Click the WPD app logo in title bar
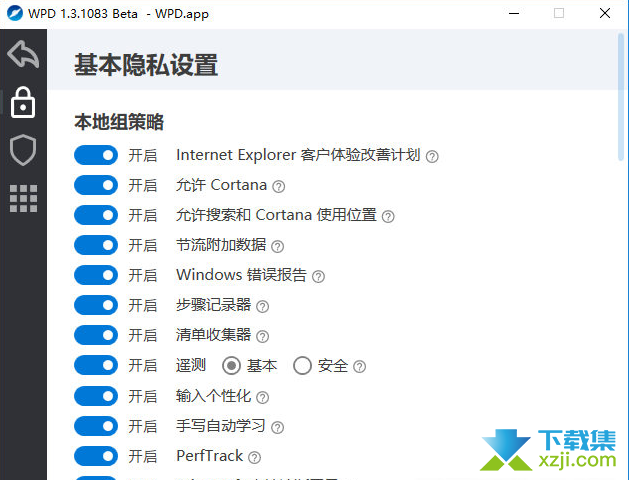 click(x=15, y=13)
